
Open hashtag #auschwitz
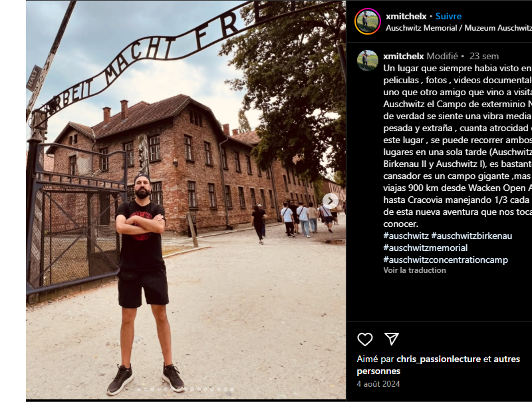(x=406, y=236)
